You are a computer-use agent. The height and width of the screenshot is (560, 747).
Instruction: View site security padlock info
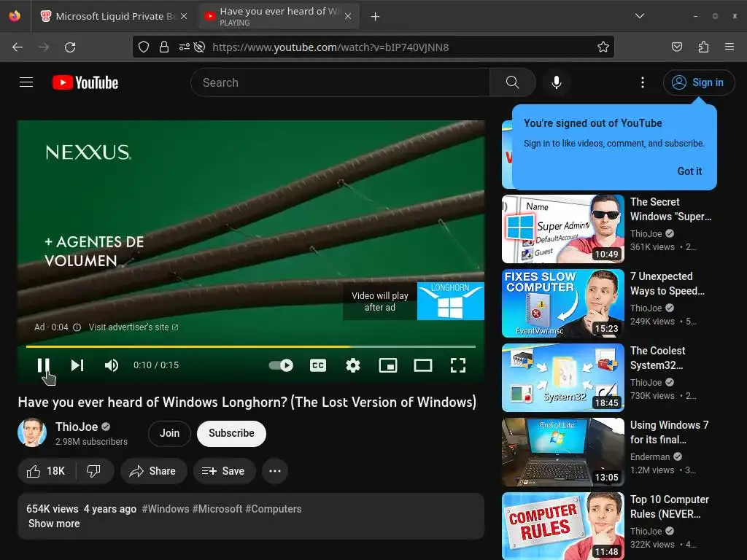[x=164, y=47]
